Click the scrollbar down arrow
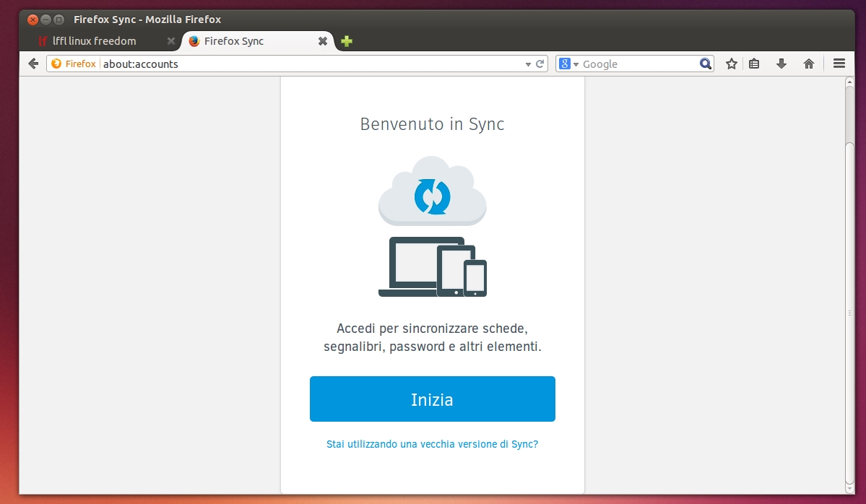866x504 pixels. coord(850,489)
